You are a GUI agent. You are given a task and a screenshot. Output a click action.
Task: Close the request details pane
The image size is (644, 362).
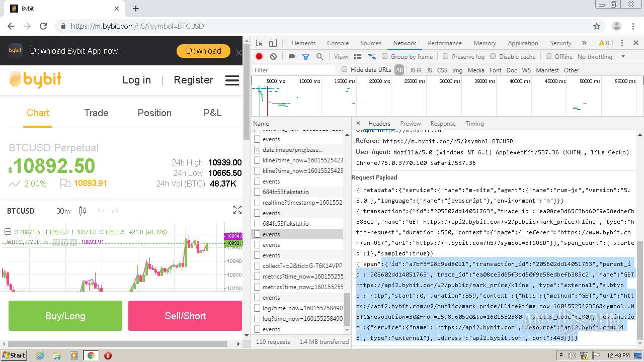[x=358, y=123]
